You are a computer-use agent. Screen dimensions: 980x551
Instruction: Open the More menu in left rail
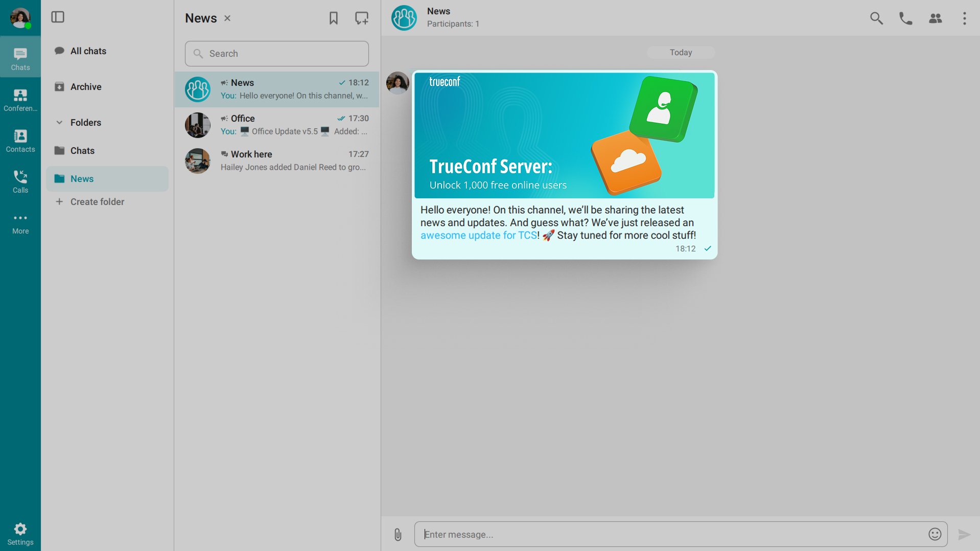click(20, 224)
